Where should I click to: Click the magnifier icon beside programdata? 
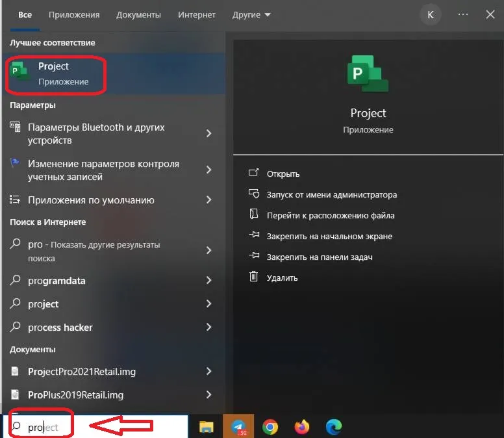(x=15, y=280)
